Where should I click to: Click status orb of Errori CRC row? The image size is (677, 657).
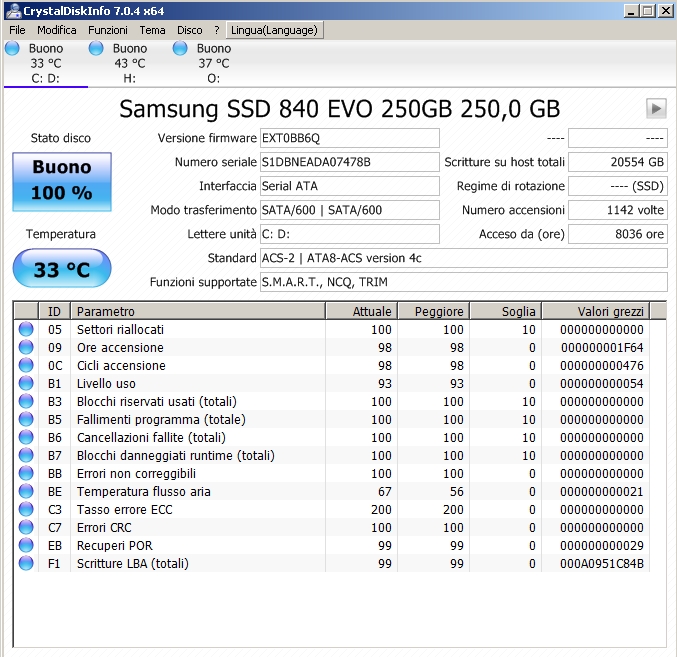(x=26, y=527)
